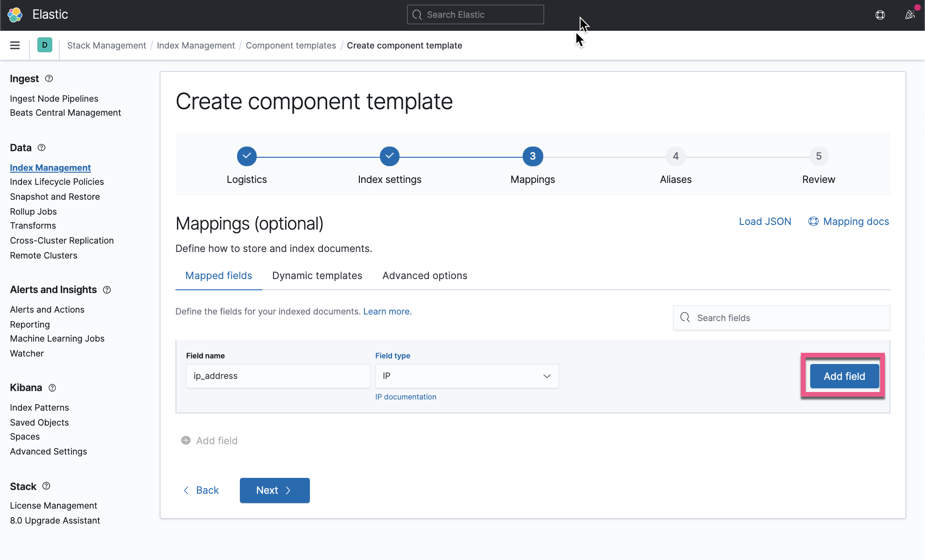925x560 pixels.
Task: Open the Load JSON link
Action: (764, 221)
